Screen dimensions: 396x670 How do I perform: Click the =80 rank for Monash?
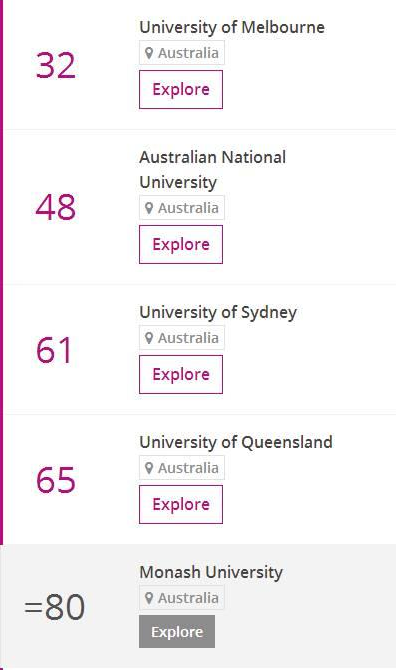coord(55,607)
